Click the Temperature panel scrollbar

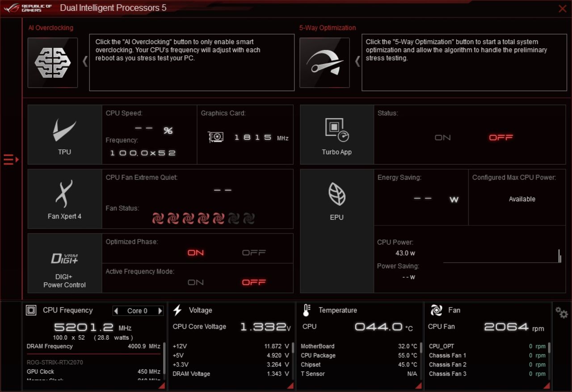pyautogui.click(x=421, y=348)
